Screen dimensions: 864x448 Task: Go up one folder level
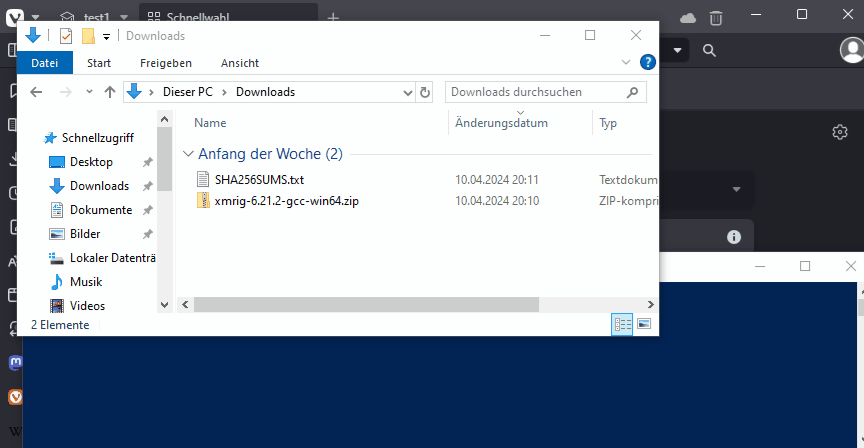pos(110,92)
